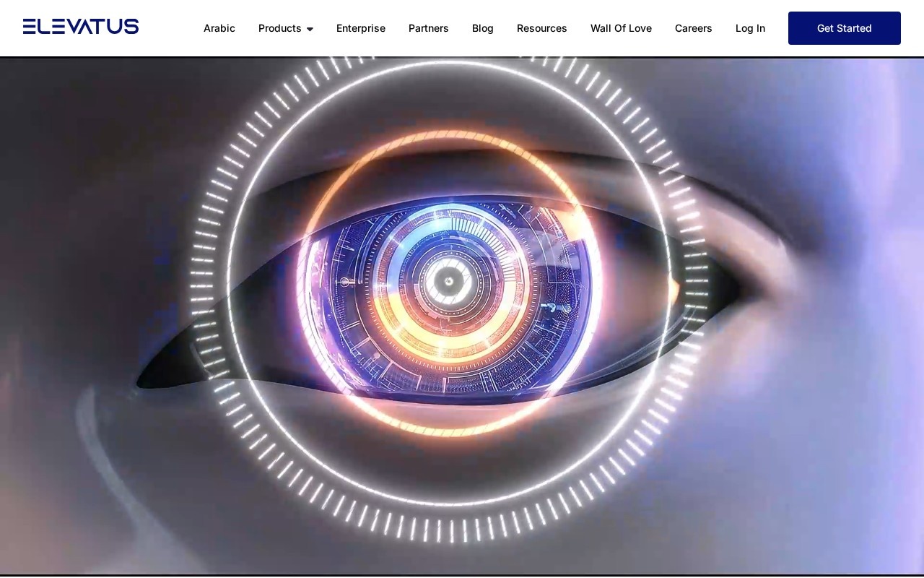Select the Log In link
Image resolution: width=924 pixels, height=578 pixels.
[x=750, y=28]
